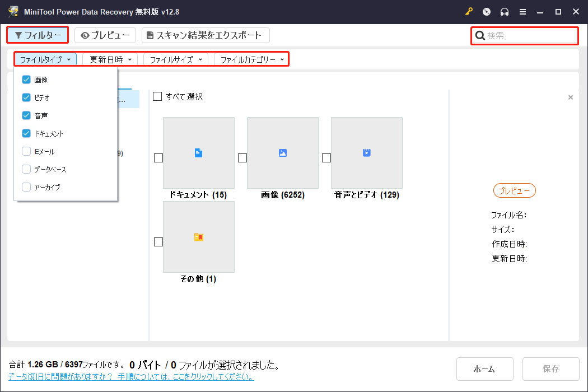
Task: Enable the Eメール filter checkbox
Action: coord(26,151)
